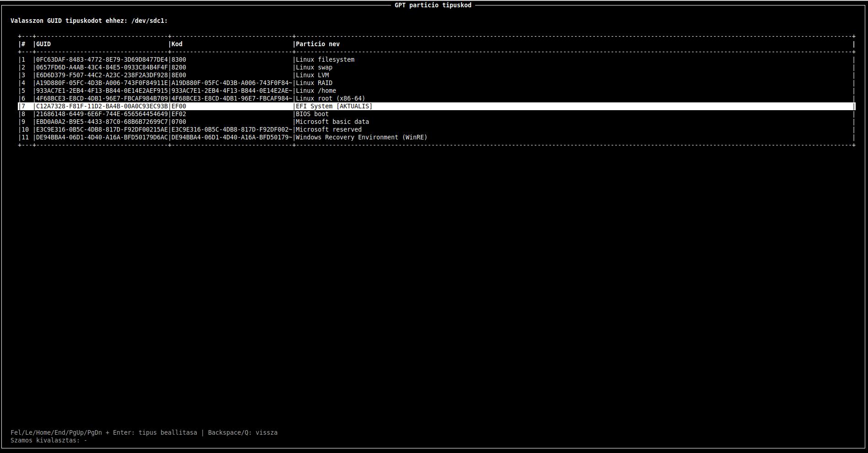
Task: Click the # column header
Action: point(23,44)
